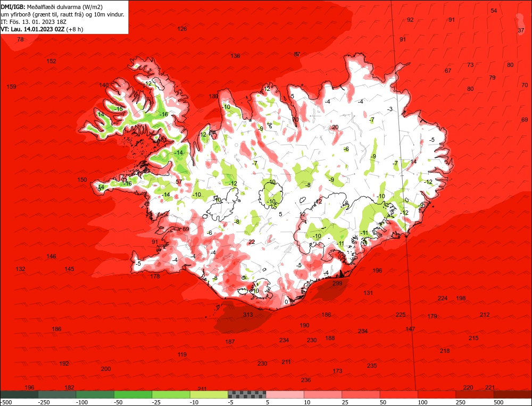
Task: Click the value '145' west of Reykjanes
Action: (69, 269)
